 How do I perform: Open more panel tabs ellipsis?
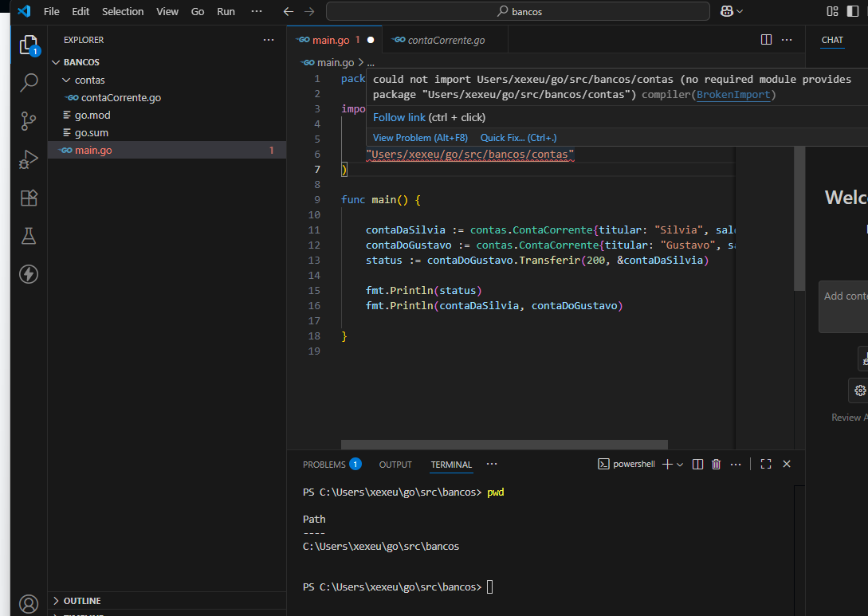(x=492, y=464)
